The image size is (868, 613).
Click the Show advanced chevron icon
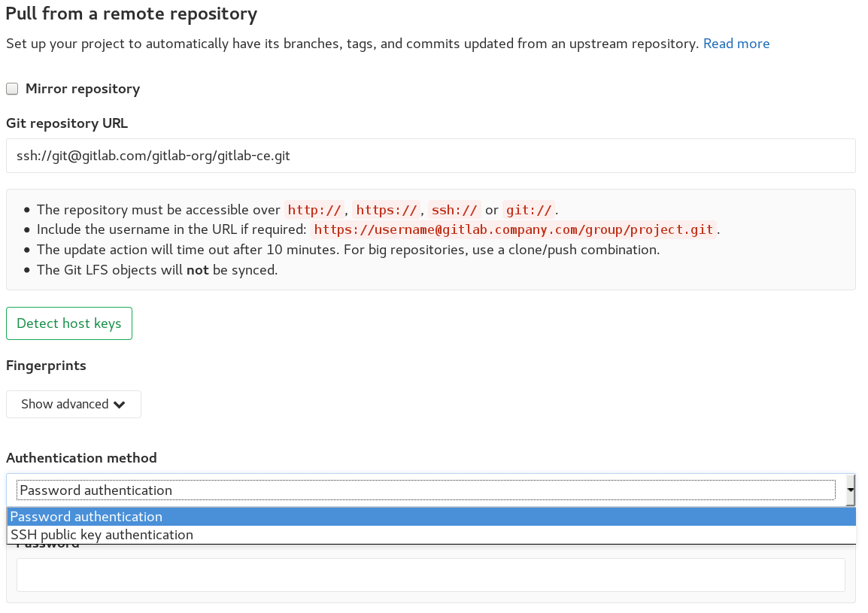pyautogui.click(x=119, y=404)
